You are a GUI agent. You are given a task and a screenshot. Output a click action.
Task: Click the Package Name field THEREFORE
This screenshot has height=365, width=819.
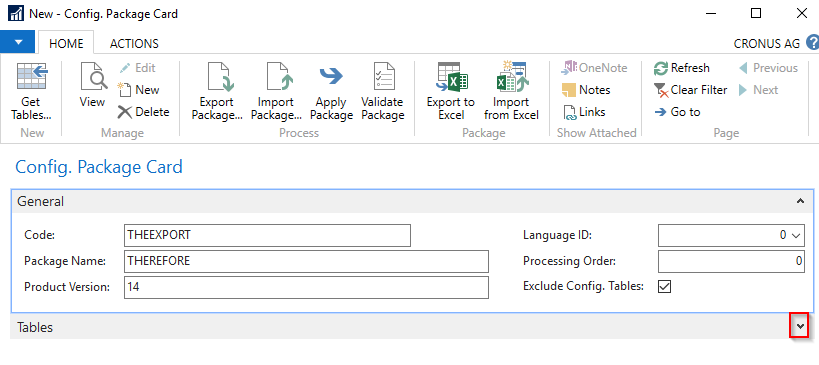coord(306,261)
